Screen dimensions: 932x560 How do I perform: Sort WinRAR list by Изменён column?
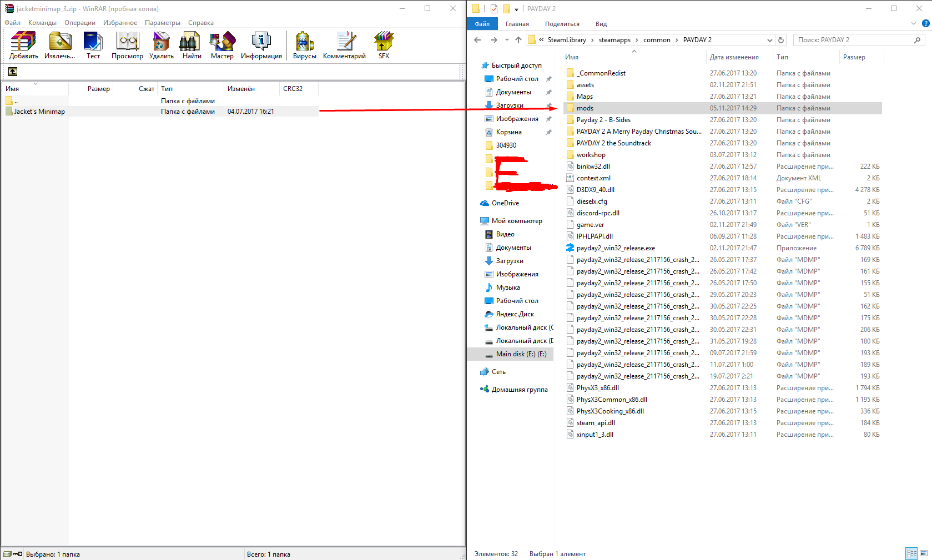(251, 89)
